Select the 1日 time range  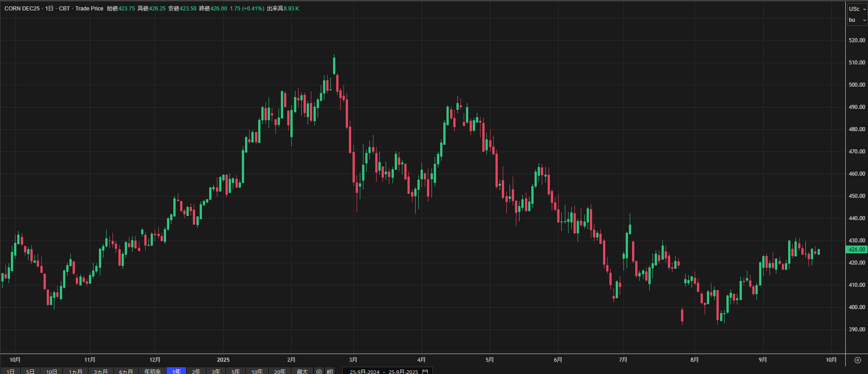click(x=10, y=371)
